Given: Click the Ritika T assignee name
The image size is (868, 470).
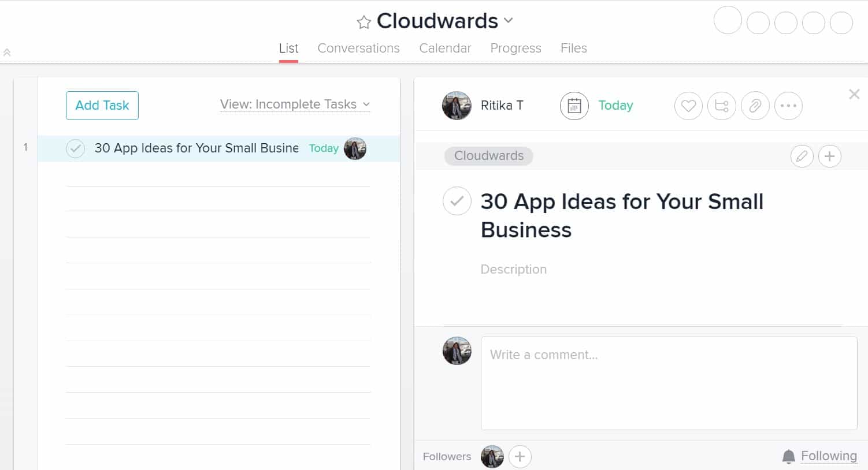Looking at the screenshot, I should pyautogui.click(x=502, y=106).
